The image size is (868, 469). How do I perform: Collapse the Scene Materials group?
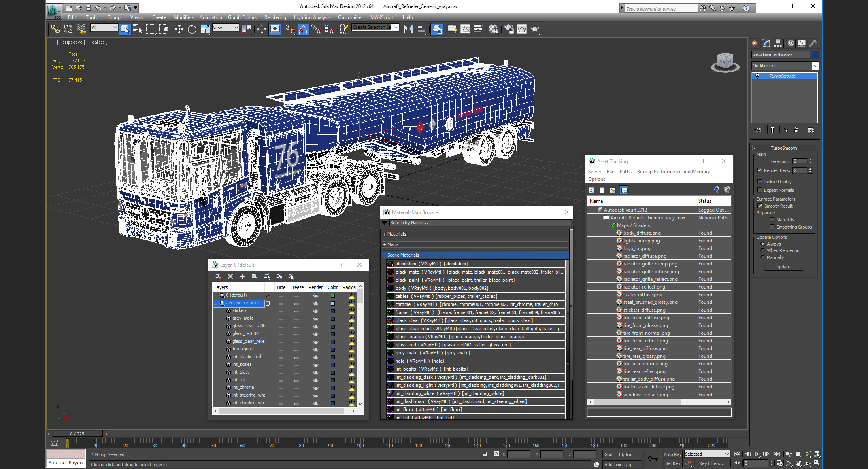[475, 255]
